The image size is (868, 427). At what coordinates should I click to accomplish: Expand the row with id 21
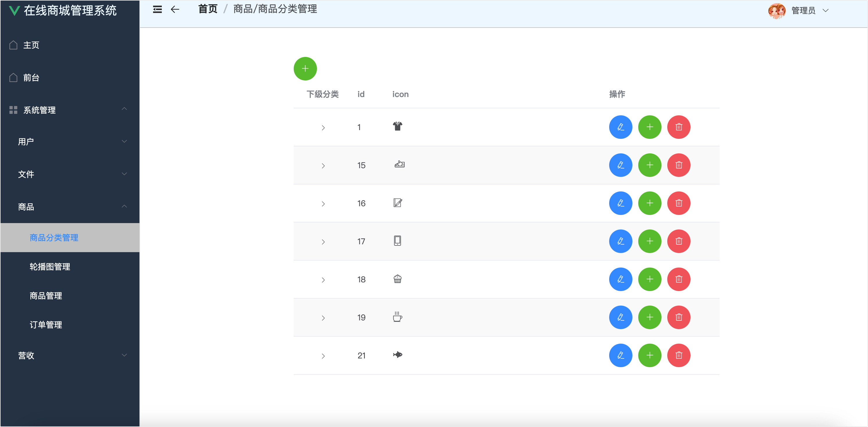click(323, 356)
